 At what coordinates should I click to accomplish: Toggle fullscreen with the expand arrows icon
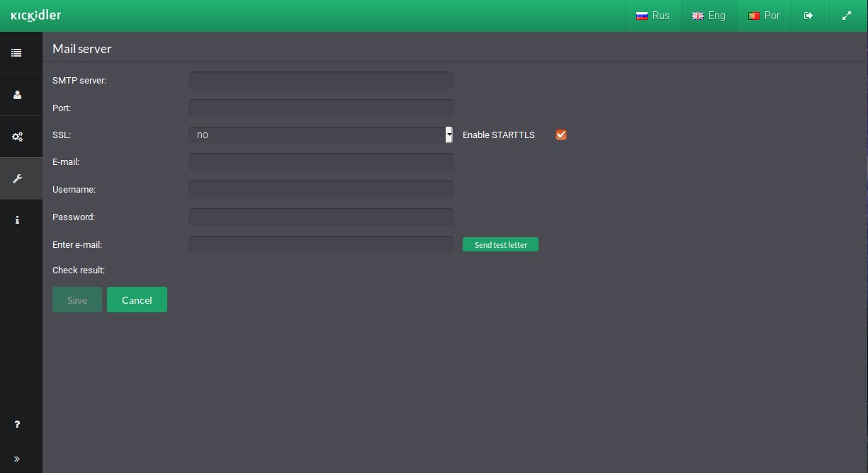(x=847, y=16)
